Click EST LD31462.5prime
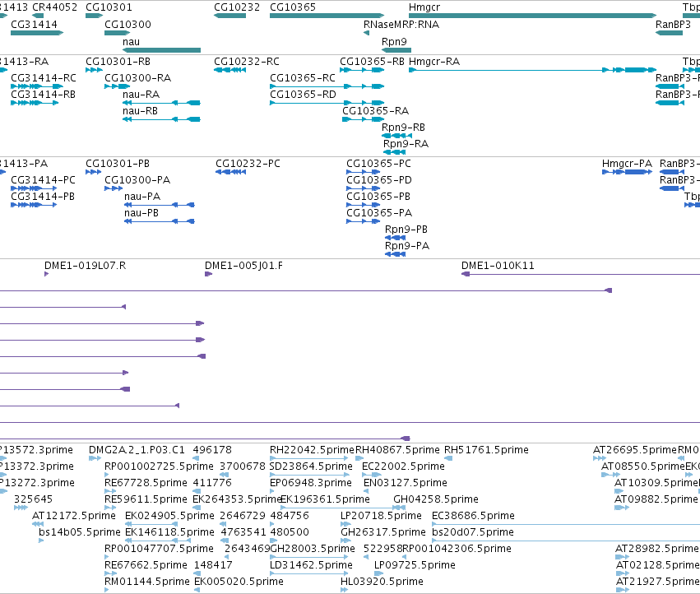700x594 pixels. click(x=311, y=565)
